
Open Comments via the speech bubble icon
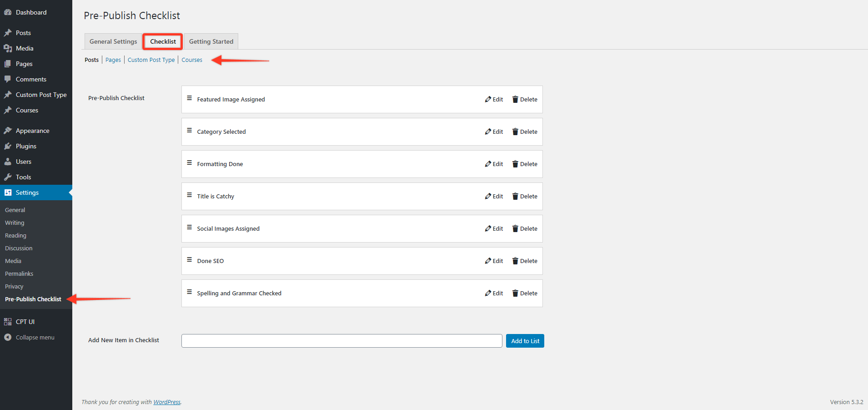tap(8, 79)
